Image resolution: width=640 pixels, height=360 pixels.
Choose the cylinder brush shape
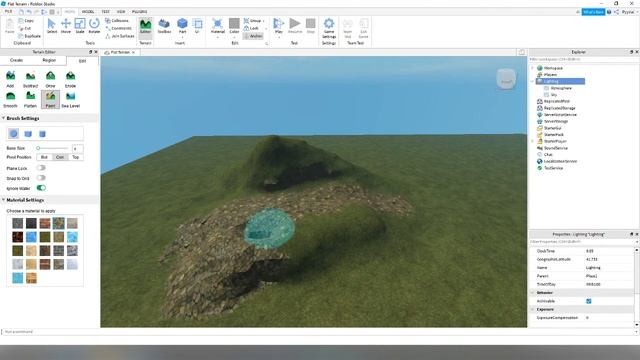tap(42, 133)
